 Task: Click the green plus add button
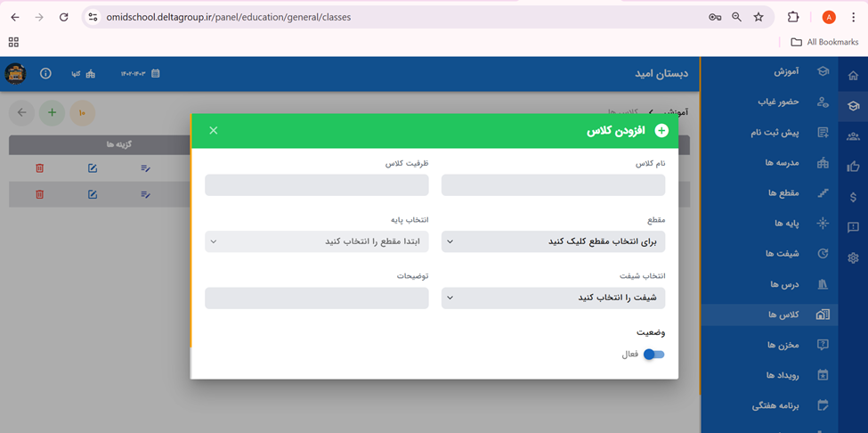(52, 113)
